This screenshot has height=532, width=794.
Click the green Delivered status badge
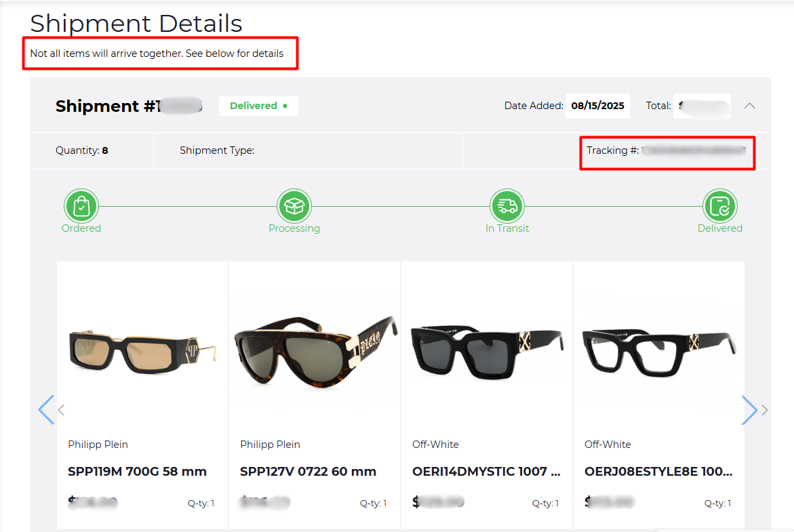[258, 106]
